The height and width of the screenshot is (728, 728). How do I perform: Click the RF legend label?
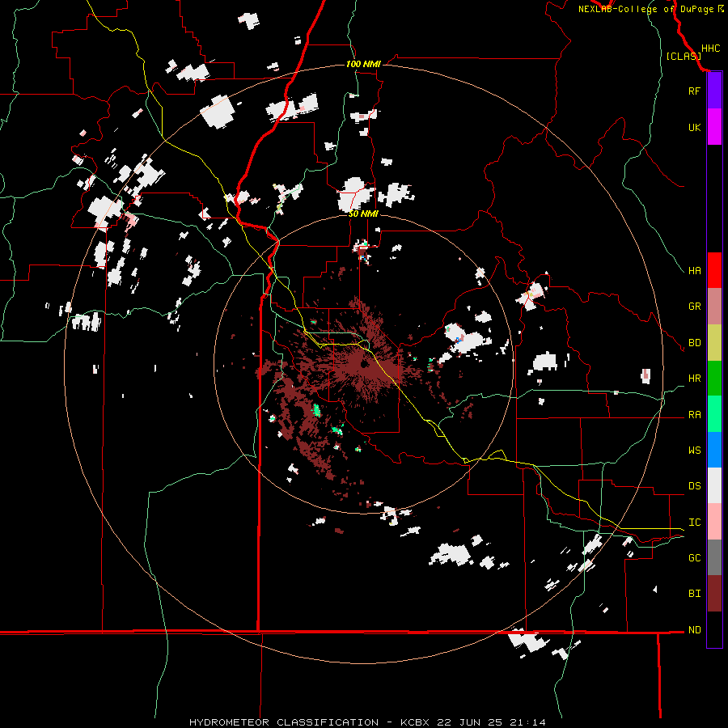tap(694, 91)
